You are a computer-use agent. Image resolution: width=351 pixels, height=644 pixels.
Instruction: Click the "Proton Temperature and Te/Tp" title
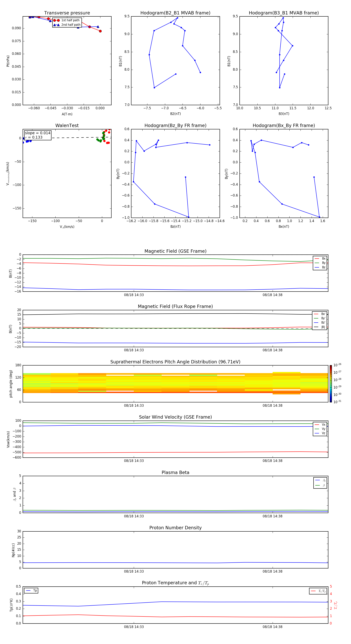(175, 583)
